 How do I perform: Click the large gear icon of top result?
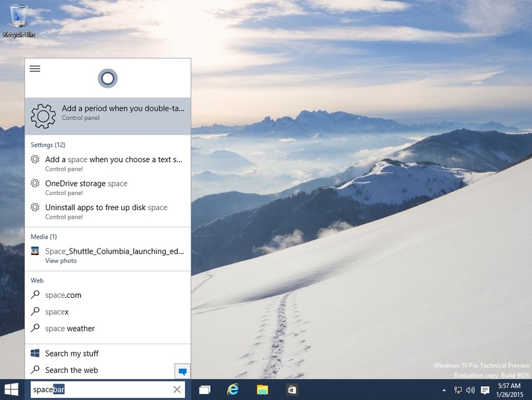43,116
